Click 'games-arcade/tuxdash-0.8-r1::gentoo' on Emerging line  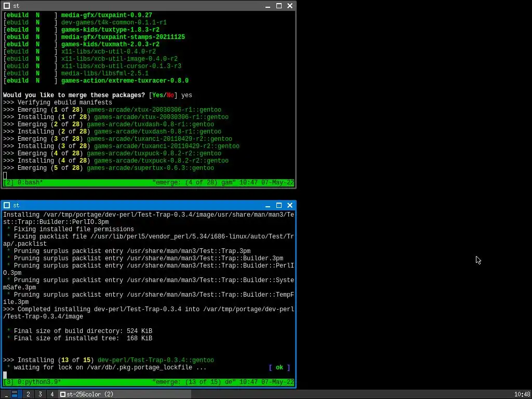[x=150, y=124]
